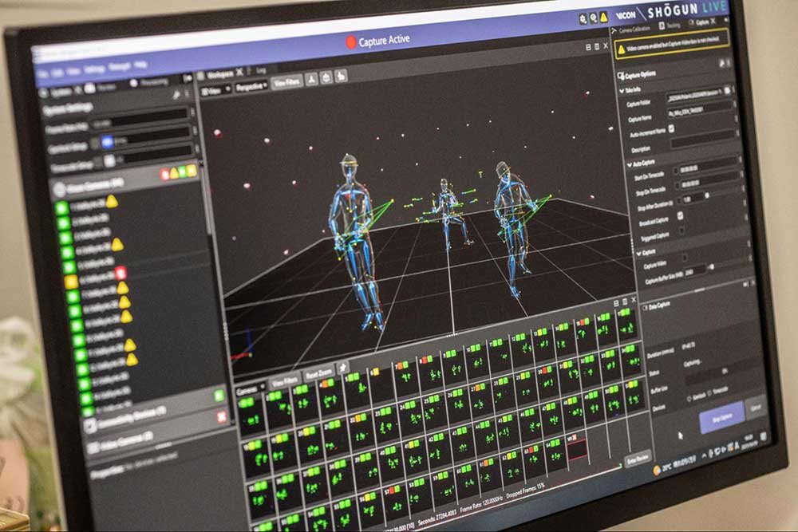798x532 pixels.
Task: Collapse the Take Info section
Action: pyautogui.click(x=622, y=91)
